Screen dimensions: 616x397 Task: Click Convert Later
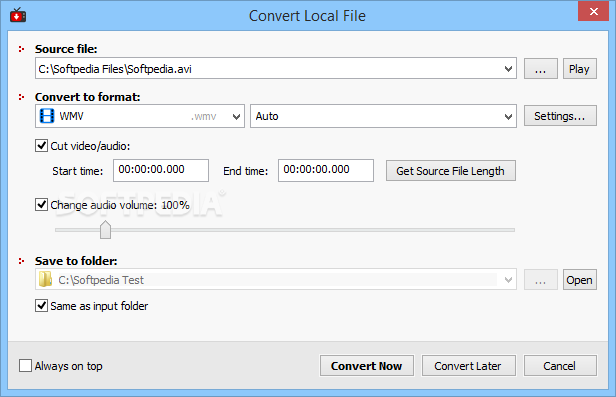pos(468,366)
